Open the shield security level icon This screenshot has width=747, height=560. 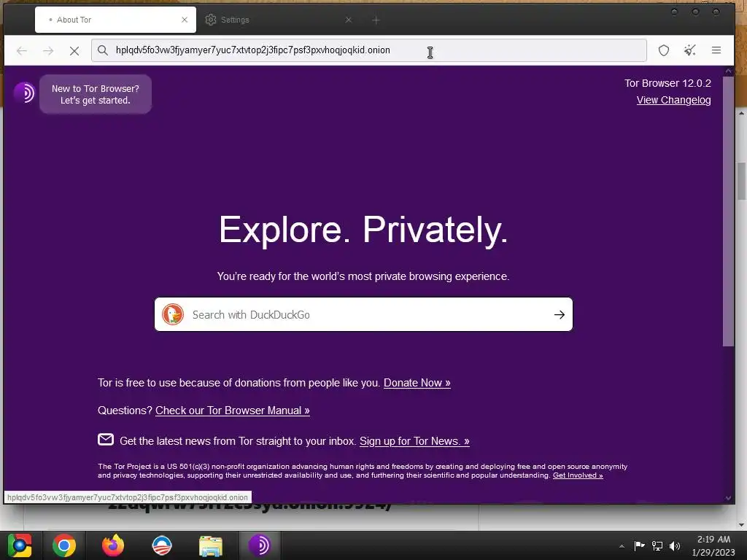tap(664, 50)
